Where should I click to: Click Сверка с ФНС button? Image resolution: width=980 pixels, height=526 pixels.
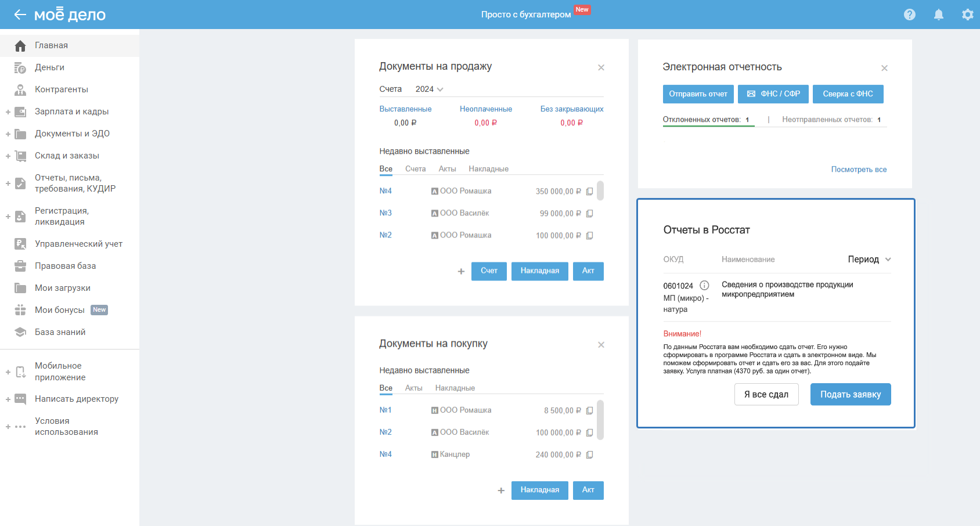tap(848, 94)
